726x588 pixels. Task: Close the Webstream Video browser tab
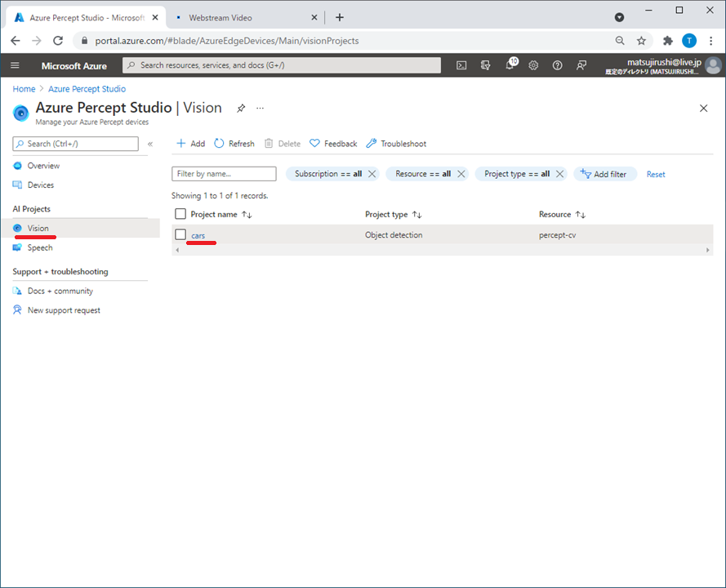point(314,18)
